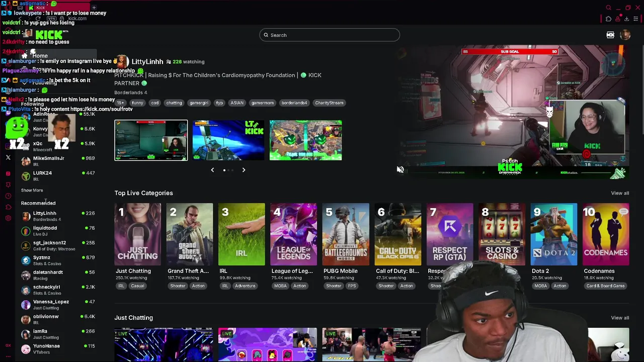This screenshot has height=362, width=644.
Task: Click the 'gamergirl' tag
Action: [x=199, y=103]
